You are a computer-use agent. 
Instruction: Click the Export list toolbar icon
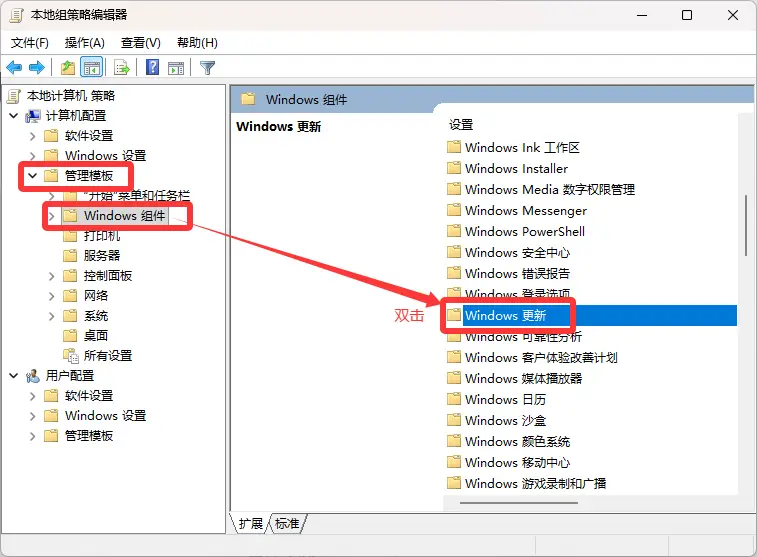(122, 68)
